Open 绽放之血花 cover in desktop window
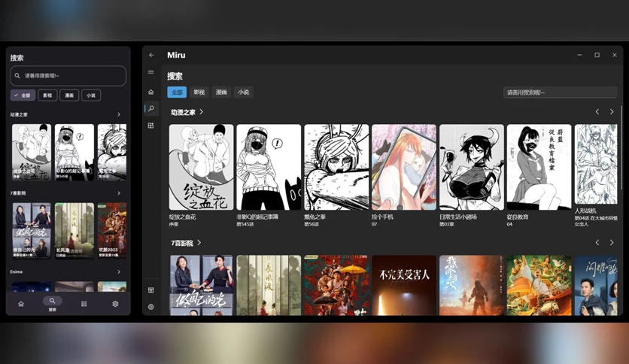This screenshot has height=364, width=629. tap(201, 167)
